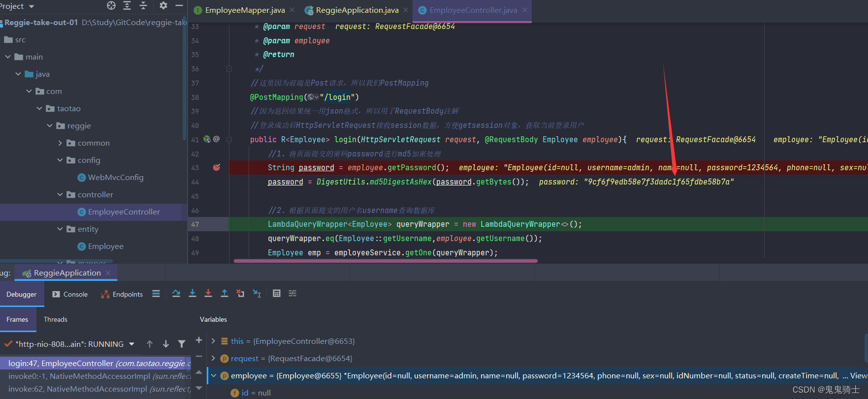
Task: Switch to Frames tab
Action: [17, 319]
